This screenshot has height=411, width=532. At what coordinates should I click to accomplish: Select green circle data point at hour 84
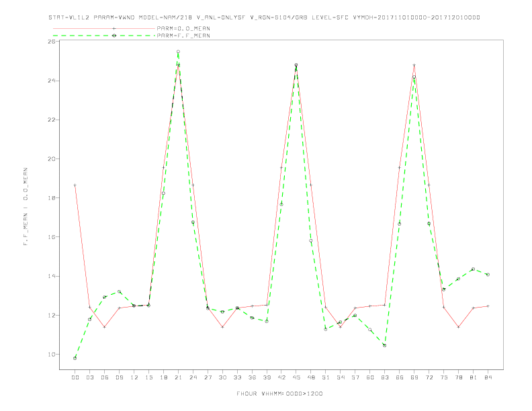488,275
